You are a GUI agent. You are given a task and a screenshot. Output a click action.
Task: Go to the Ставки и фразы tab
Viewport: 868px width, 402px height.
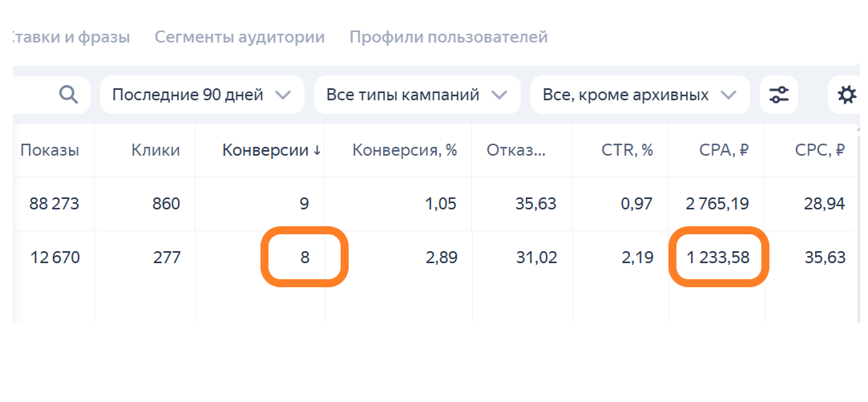point(71,37)
